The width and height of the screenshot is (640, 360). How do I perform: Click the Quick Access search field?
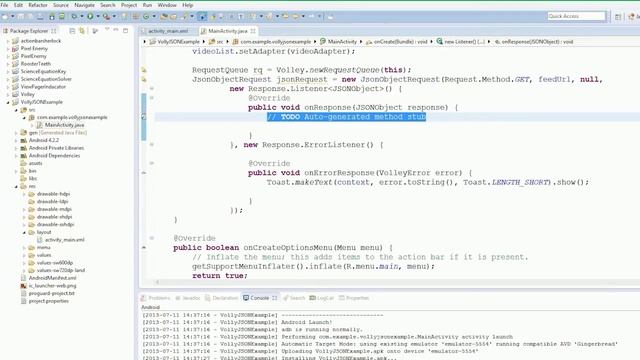(576, 16)
